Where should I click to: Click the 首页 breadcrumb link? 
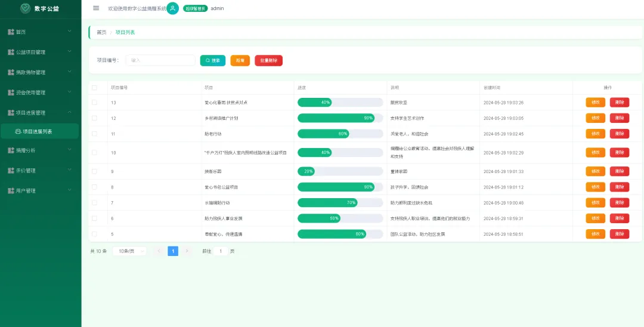click(x=101, y=32)
